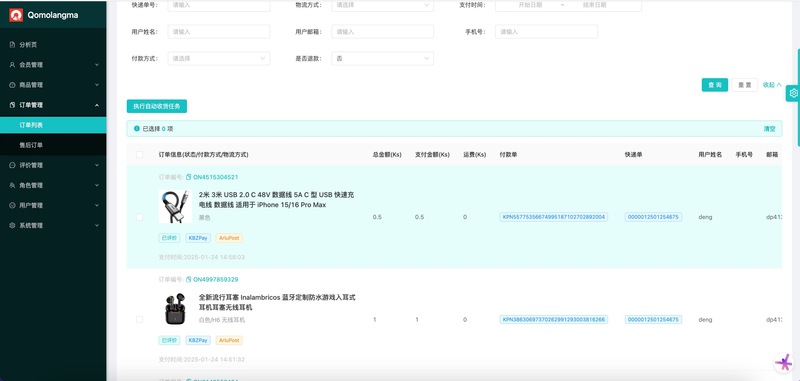Check the box for order ON4997859329
The height and width of the screenshot is (381, 800).
139,320
